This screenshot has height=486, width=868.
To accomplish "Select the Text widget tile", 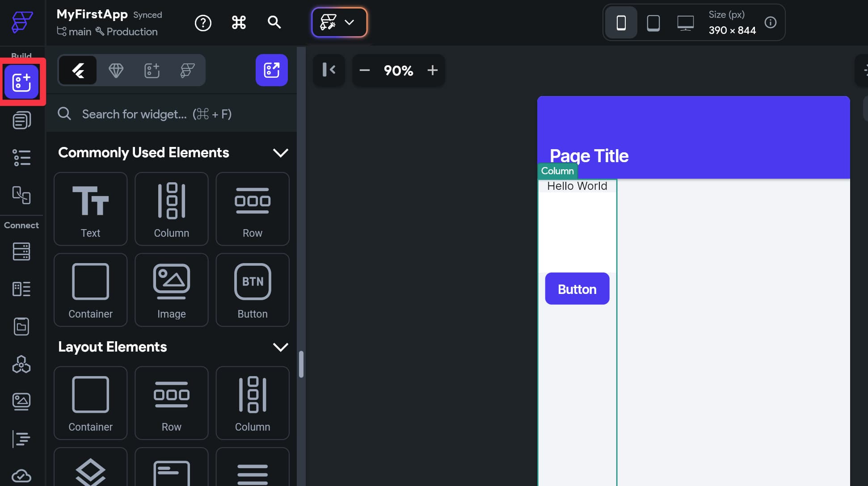I will (x=90, y=209).
